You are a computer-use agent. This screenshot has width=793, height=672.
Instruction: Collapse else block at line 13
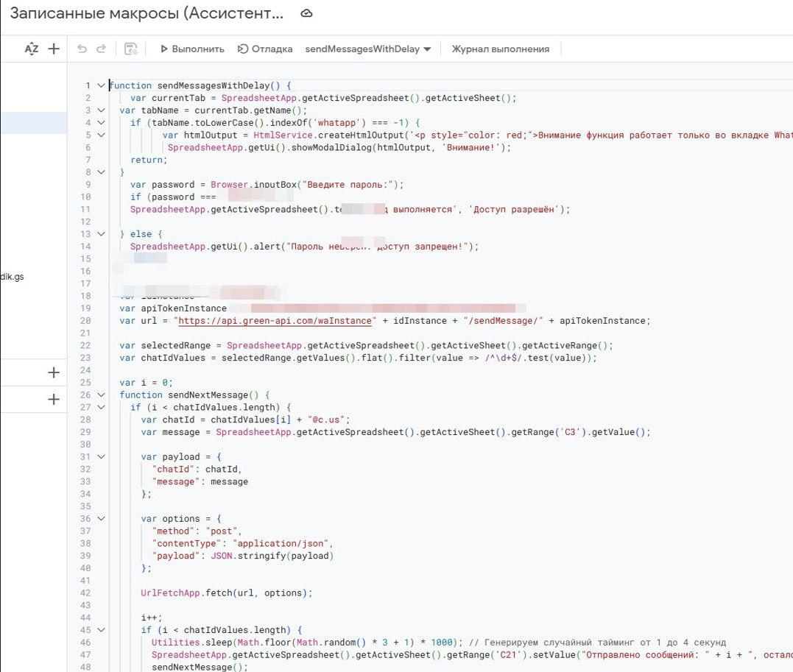(101, 234)
